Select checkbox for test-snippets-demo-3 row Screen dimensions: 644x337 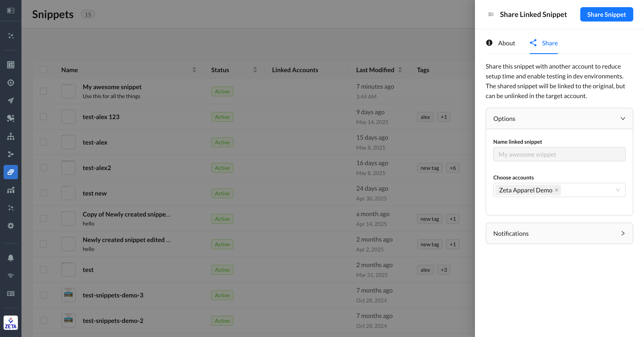click(44, 295)
